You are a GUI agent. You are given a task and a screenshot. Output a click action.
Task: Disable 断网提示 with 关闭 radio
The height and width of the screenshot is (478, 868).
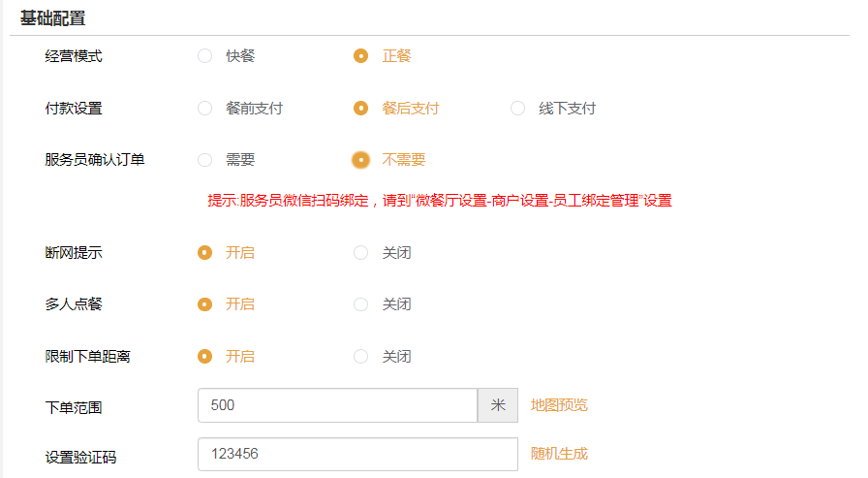361,252
